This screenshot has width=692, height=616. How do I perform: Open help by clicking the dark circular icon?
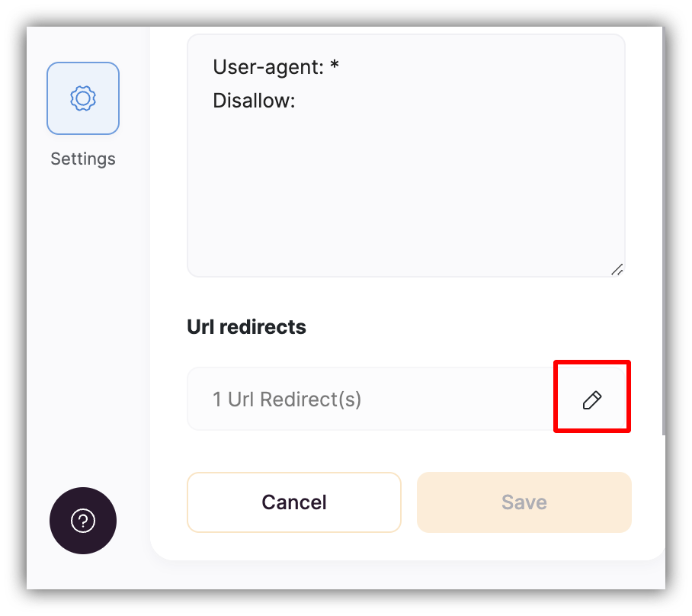click(83, 521)
